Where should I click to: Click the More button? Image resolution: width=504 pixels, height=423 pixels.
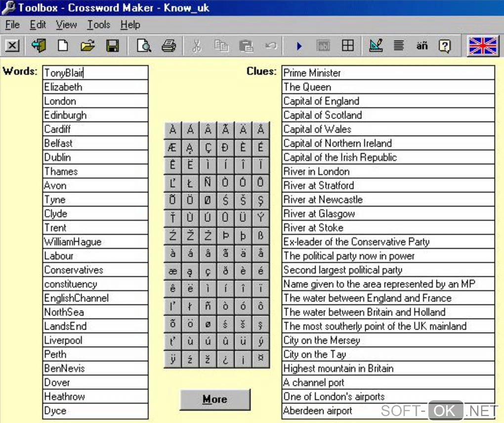pyautogui.click(x=215, y=399)
